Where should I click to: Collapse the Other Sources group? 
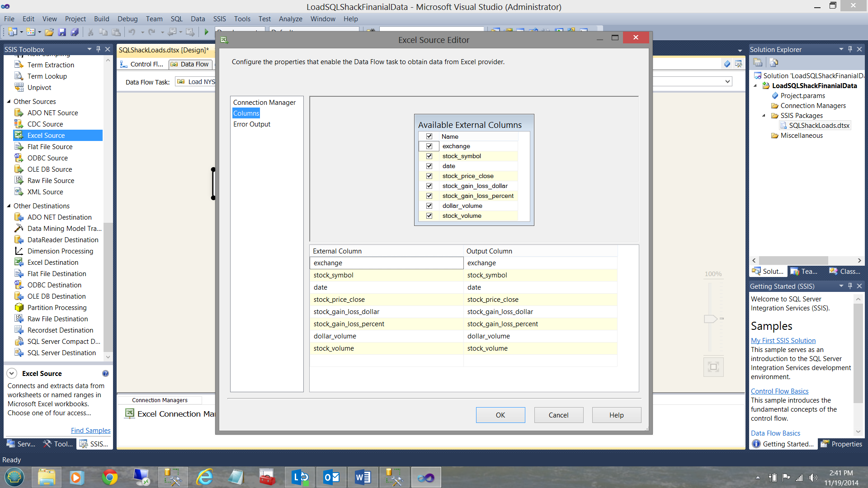[x=9, y=101]
